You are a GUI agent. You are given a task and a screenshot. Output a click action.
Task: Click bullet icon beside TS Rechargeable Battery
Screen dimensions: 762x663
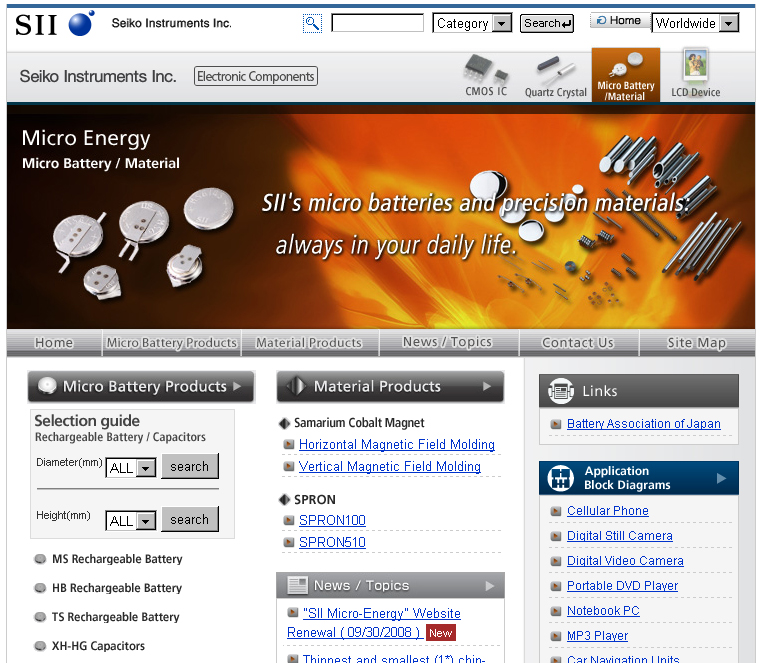(x=40, y=617)
